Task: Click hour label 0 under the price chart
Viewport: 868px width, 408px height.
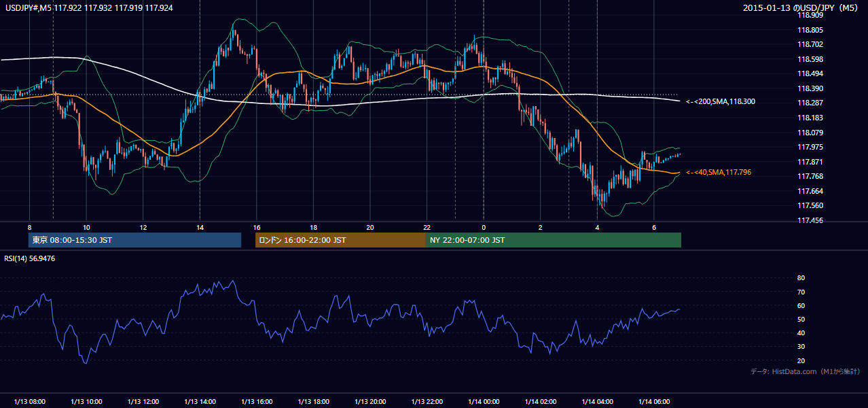Action: coord(484,226)
